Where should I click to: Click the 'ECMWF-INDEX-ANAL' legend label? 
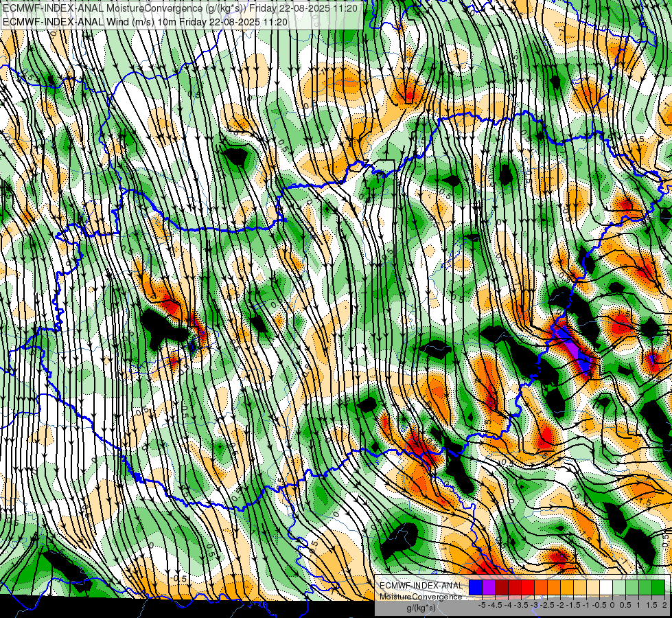(x=421, y=586)
